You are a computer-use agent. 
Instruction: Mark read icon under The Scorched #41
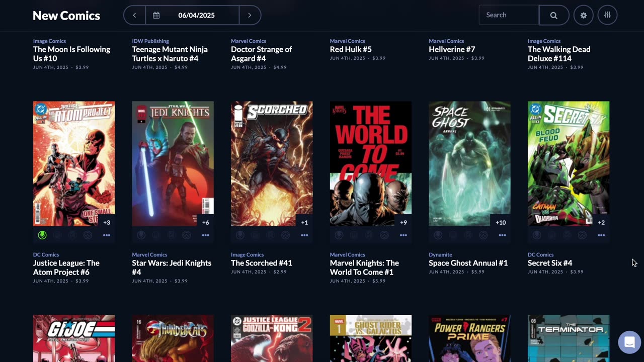coord(270,235)
